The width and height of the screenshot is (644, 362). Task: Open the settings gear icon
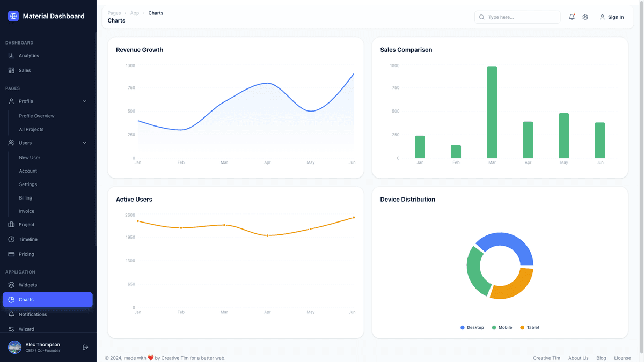pos(585,17)
